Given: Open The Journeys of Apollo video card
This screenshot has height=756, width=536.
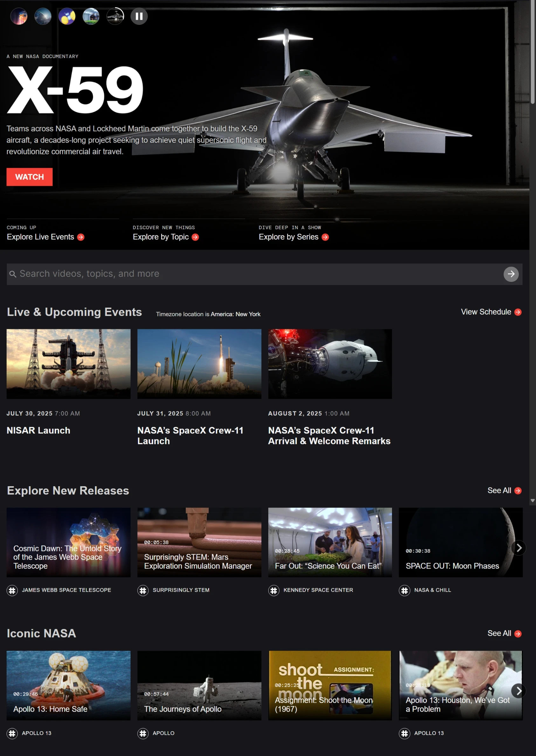Looking at the screenshot, I should click(199, 685).
